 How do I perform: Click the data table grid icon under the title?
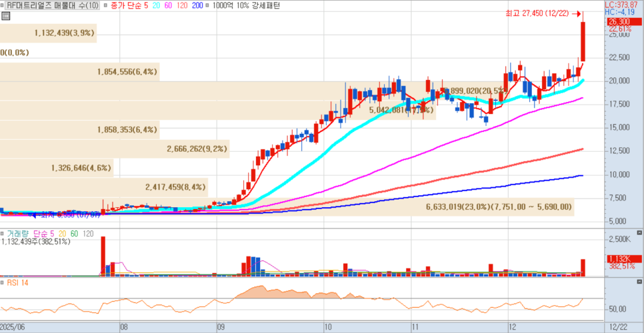(5, 15)
